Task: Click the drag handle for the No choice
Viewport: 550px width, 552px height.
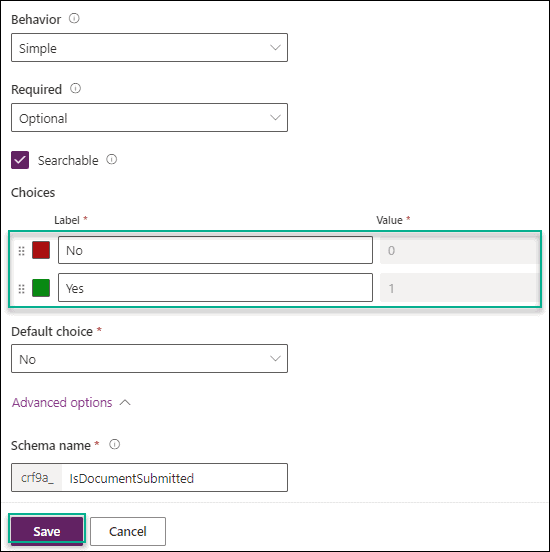Action: click(x=21, y=251)
